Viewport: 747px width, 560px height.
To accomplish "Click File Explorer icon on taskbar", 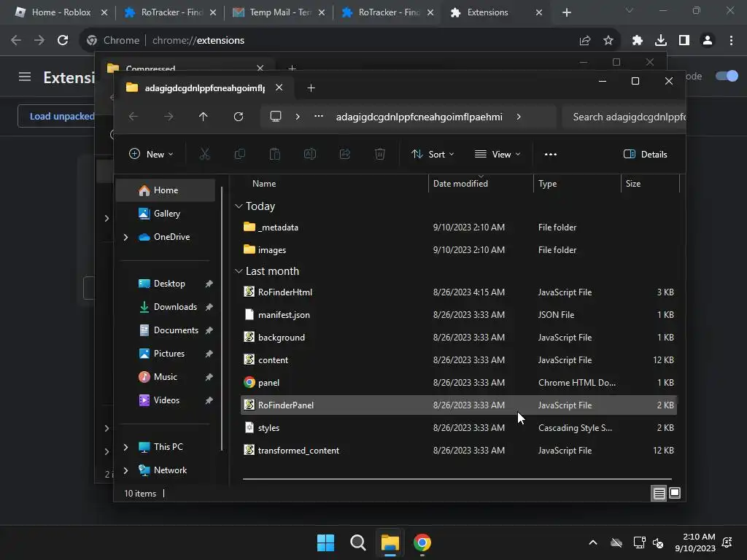I will (390, 542).
